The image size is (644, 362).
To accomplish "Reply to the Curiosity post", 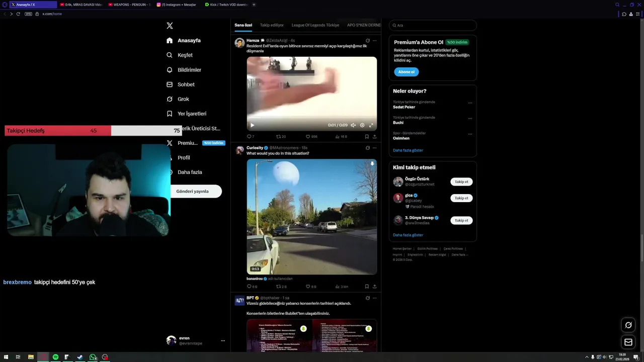I will 252,287.
